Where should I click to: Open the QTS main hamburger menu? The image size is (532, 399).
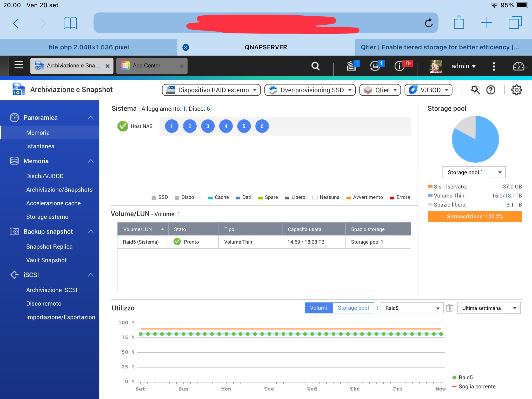point(19,65)
